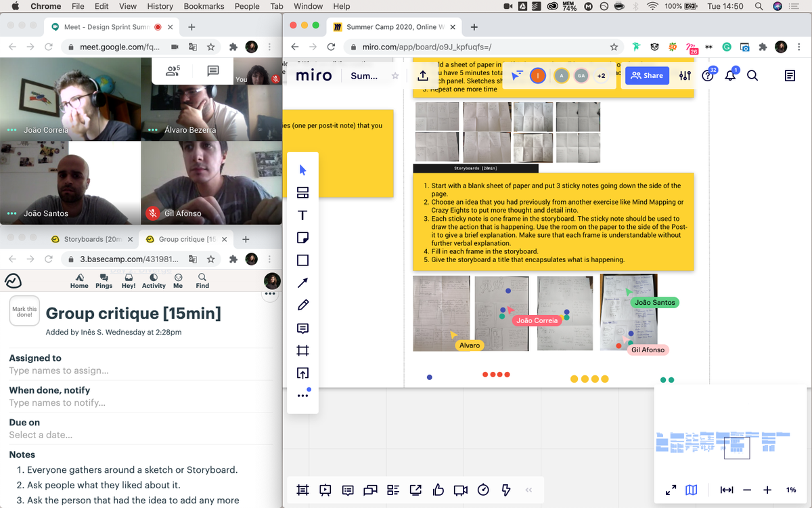Open Miro board search
The width and height of the screenshot is (812, 508).
pyautogui.click(x=753, y=75)
